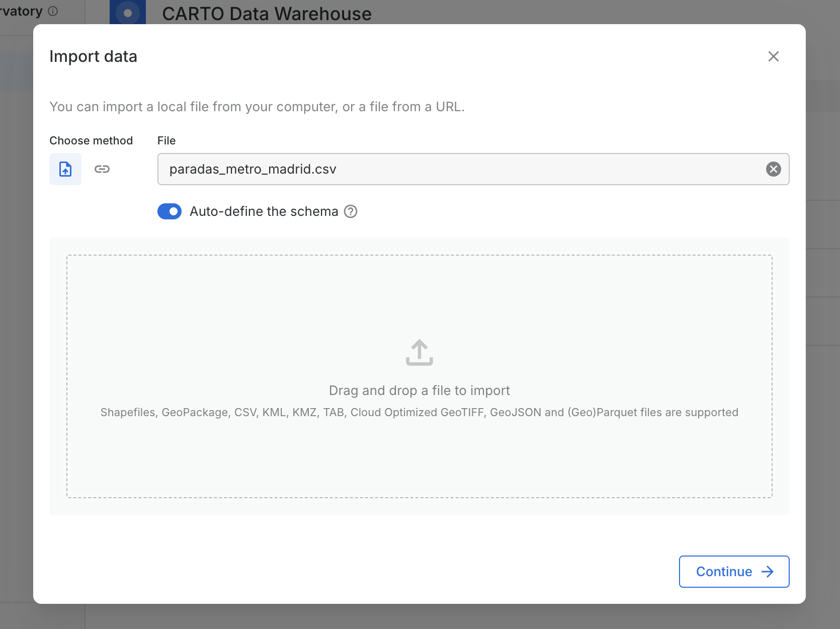Screen dimensions: 840x629
Task: Click the partially visible Data Observatory label
Action: (x=21, y=11)
